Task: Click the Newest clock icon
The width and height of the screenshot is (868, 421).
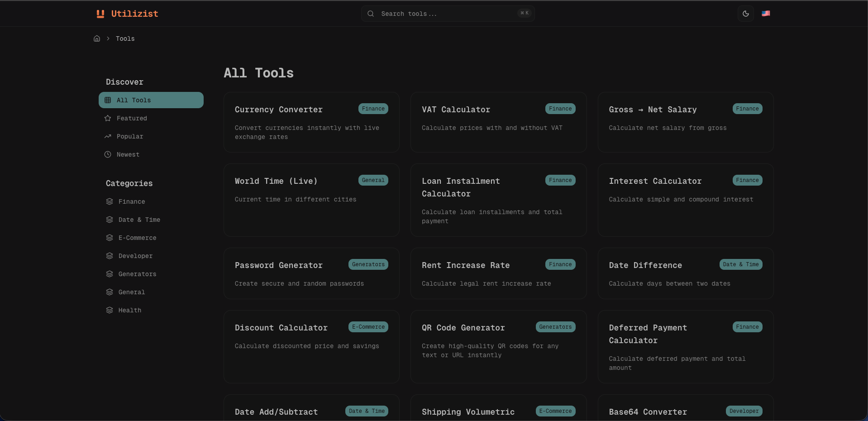Action: point(108,154)
